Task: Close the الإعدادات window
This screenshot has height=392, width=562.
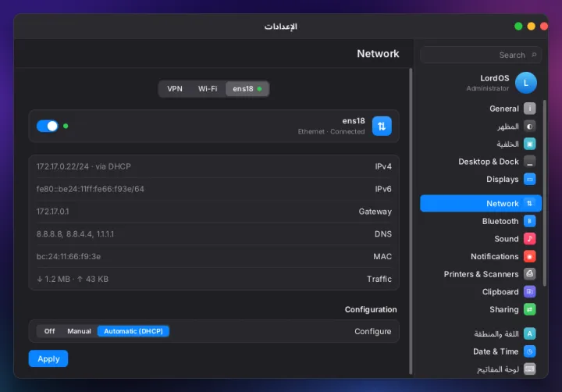Action: tap(544, 27)
